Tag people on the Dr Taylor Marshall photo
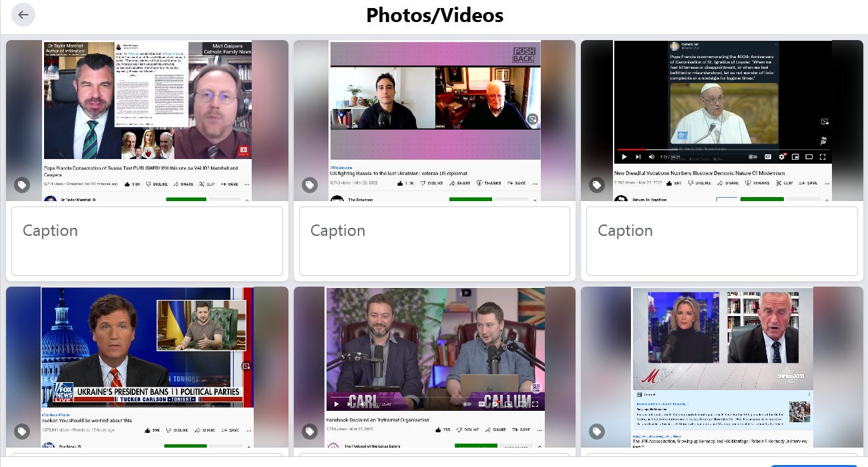Screen dimensions: 868x467 [x=22, y=185]
